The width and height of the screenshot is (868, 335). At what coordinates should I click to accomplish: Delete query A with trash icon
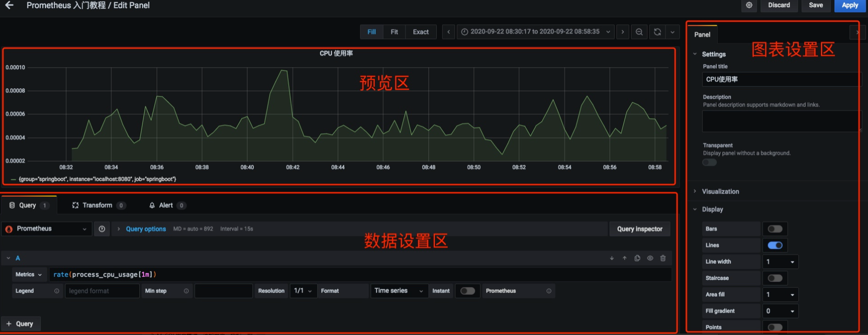pos(663,258)
